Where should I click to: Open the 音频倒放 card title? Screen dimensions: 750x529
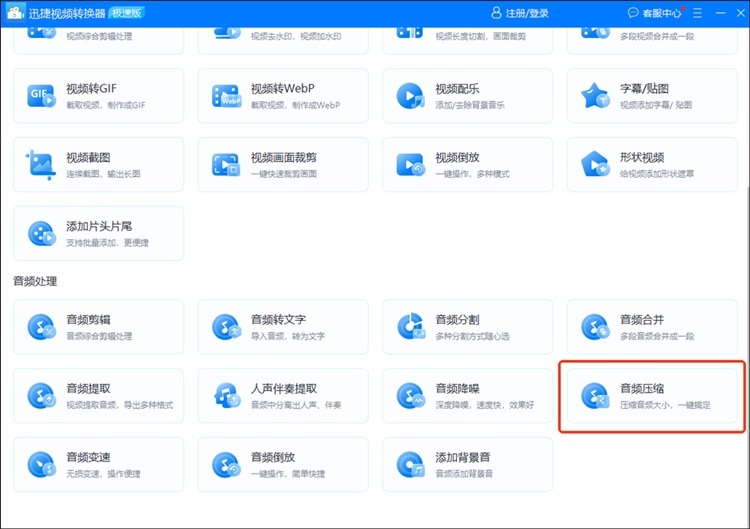(273, 457)
